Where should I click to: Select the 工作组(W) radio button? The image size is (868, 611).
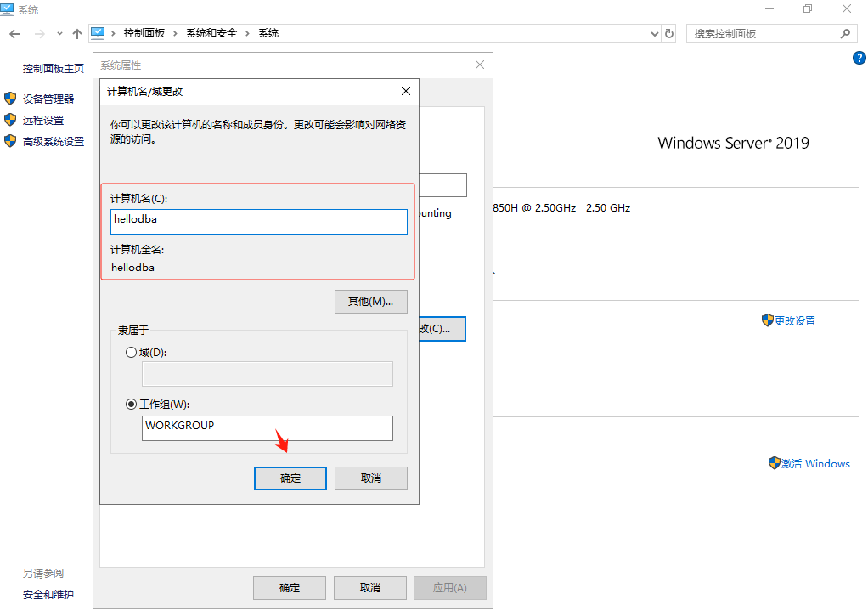(131, 405)
